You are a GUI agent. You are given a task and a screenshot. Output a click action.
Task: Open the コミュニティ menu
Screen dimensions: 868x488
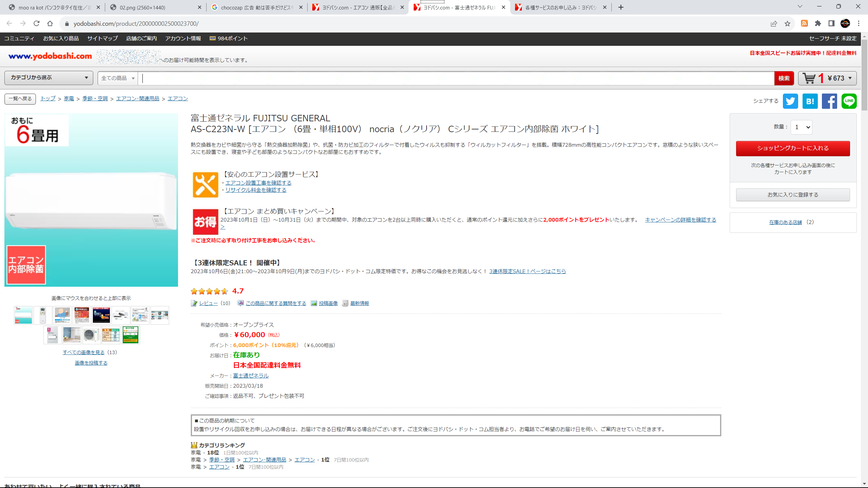pos(19,39)
